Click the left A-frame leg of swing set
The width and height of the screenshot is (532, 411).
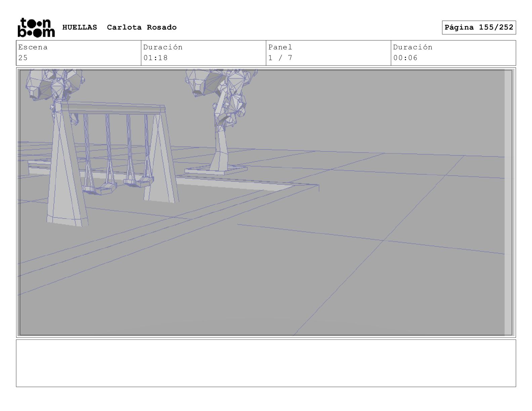click(x=66, y=165)
